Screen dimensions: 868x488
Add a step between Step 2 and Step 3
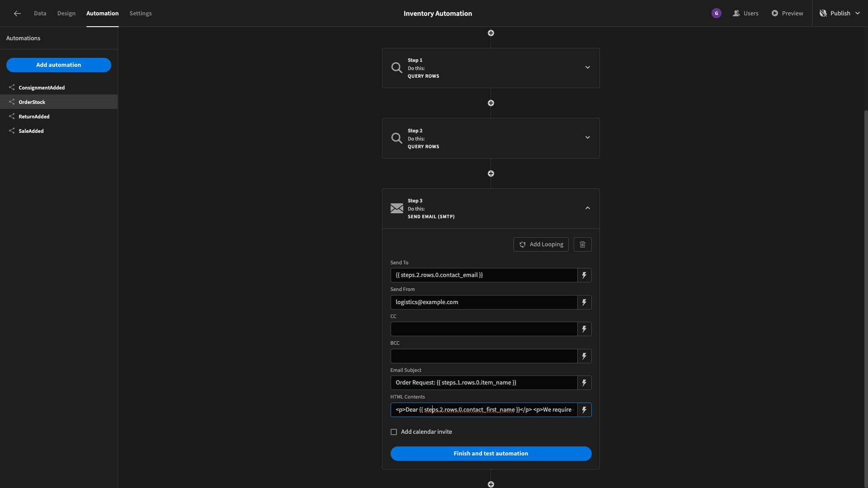[x=491, y=174]
